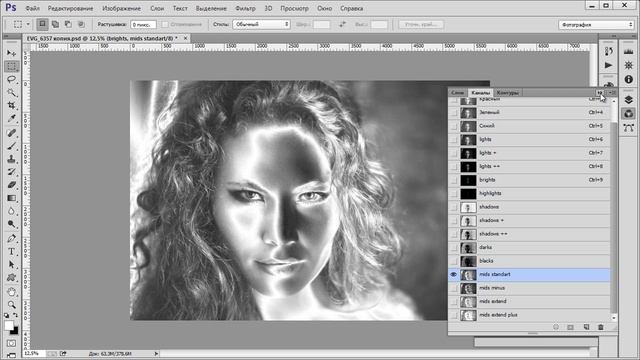Open the Channels panel flyout menu

click(x=612, y=93)
